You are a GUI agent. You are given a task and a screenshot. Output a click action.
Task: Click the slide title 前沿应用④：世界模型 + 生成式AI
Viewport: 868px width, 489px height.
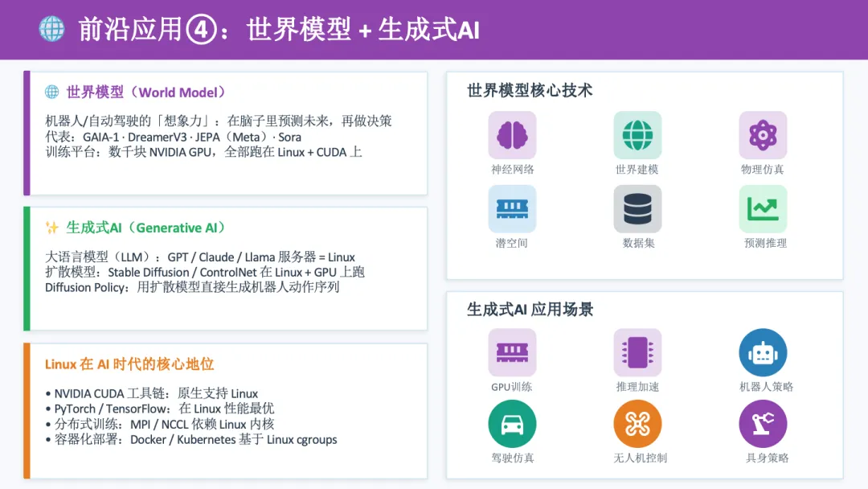click(278, 29)
